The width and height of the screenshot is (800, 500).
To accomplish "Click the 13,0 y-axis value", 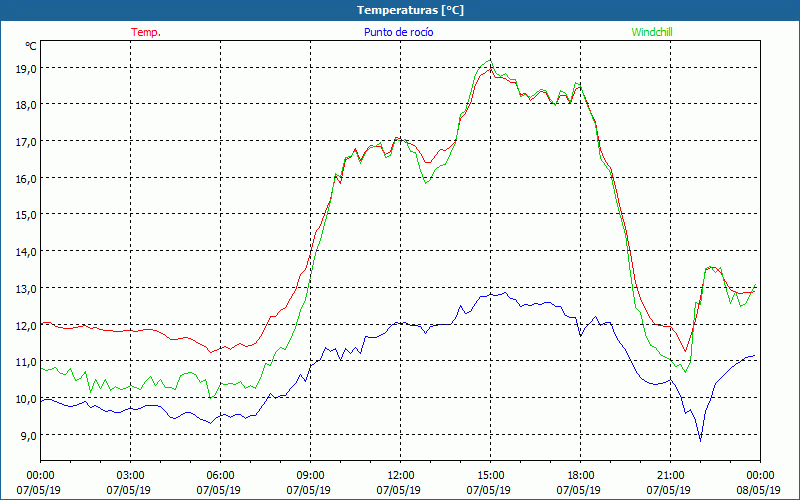I will click(x=26, y=289).
